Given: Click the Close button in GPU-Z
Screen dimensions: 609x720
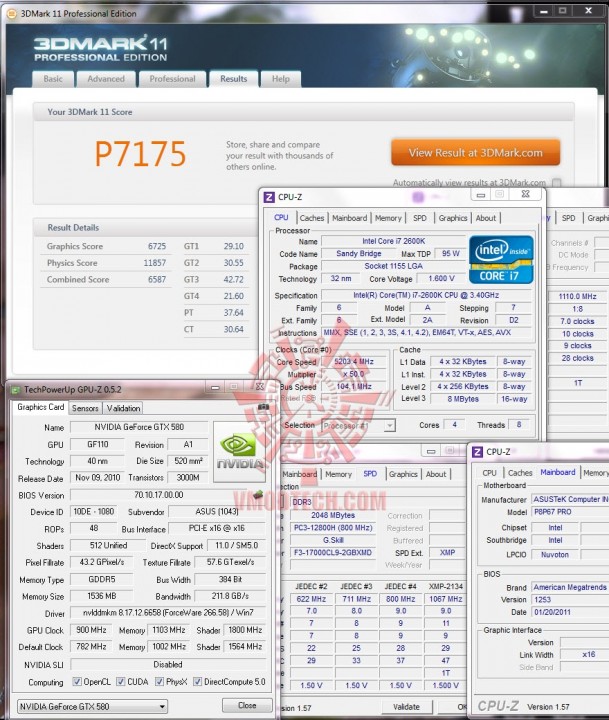Looking at the screenshot, I should (247, 705).
